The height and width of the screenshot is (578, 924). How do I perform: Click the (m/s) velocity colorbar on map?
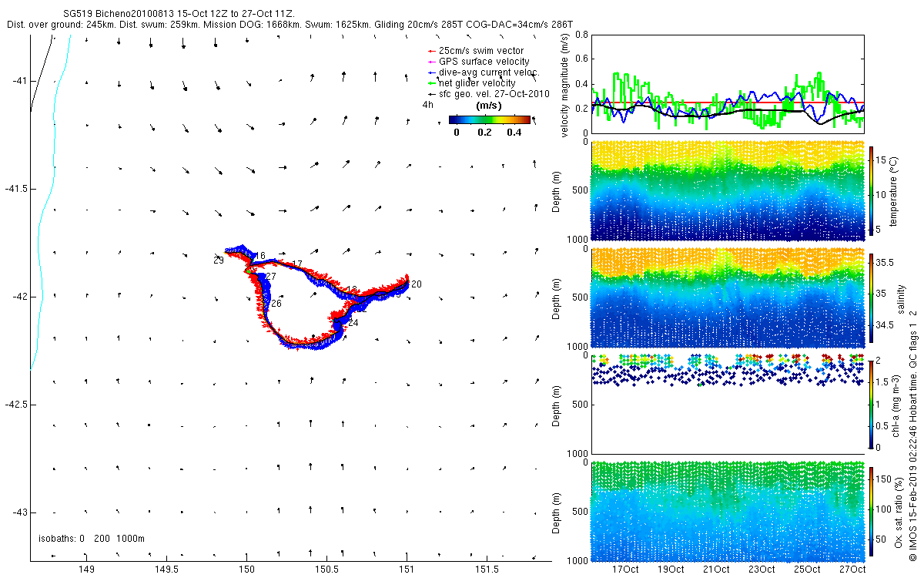490,119
